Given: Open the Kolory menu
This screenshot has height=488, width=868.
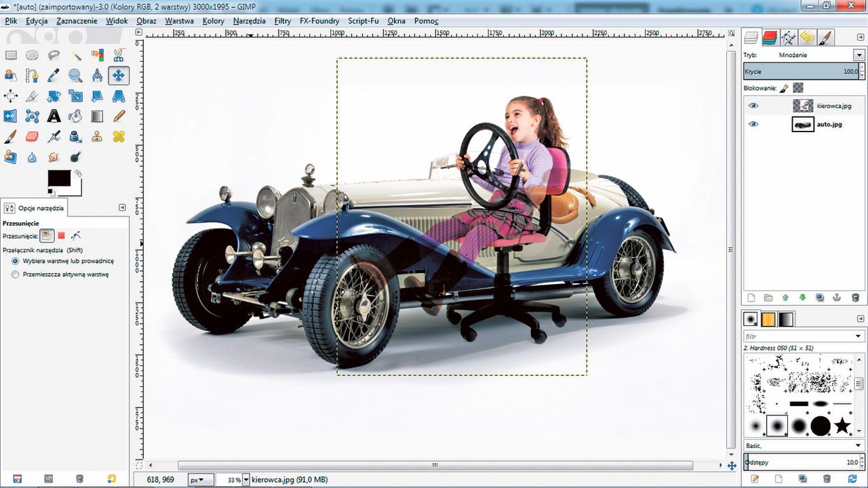Looking at the screenshot, I should coord(214,21).
